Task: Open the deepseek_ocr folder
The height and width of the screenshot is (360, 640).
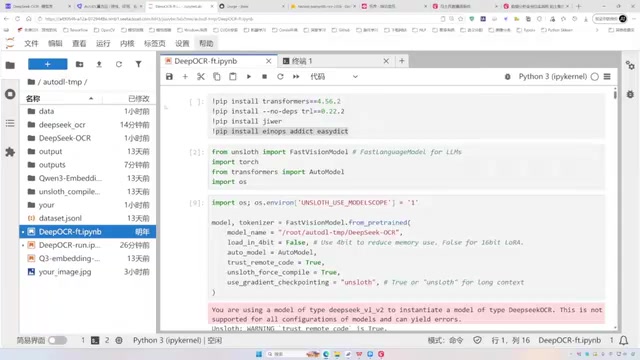Action: click(x=88, y=125)
